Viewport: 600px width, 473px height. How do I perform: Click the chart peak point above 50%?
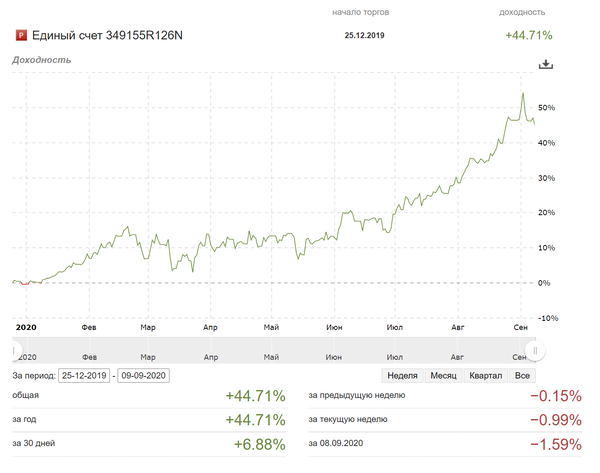coord(523,94)
